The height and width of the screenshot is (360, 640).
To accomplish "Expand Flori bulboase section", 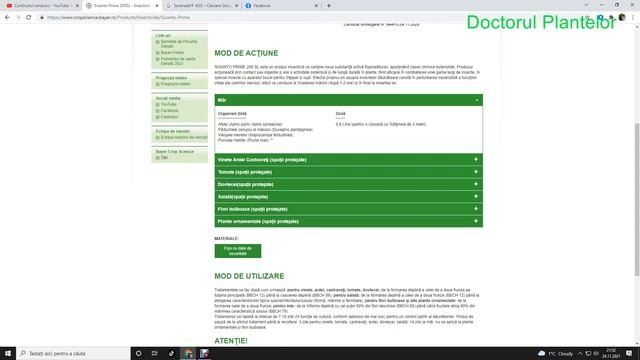I will coord(349,209).
